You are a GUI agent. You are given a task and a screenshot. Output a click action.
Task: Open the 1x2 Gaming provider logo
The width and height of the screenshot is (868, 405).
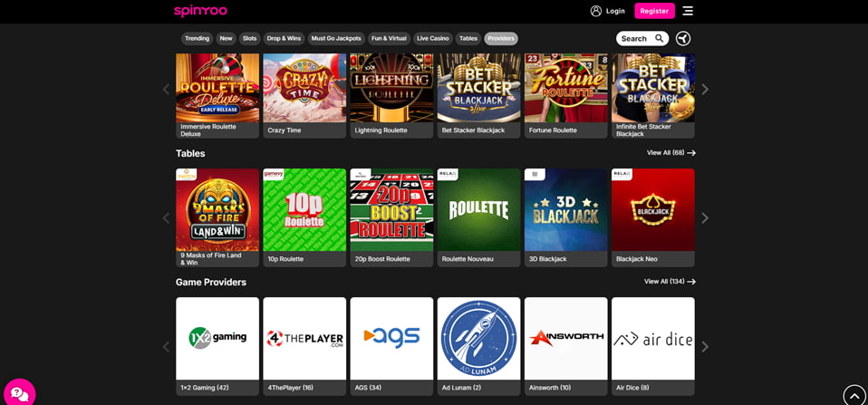(217, 338)
